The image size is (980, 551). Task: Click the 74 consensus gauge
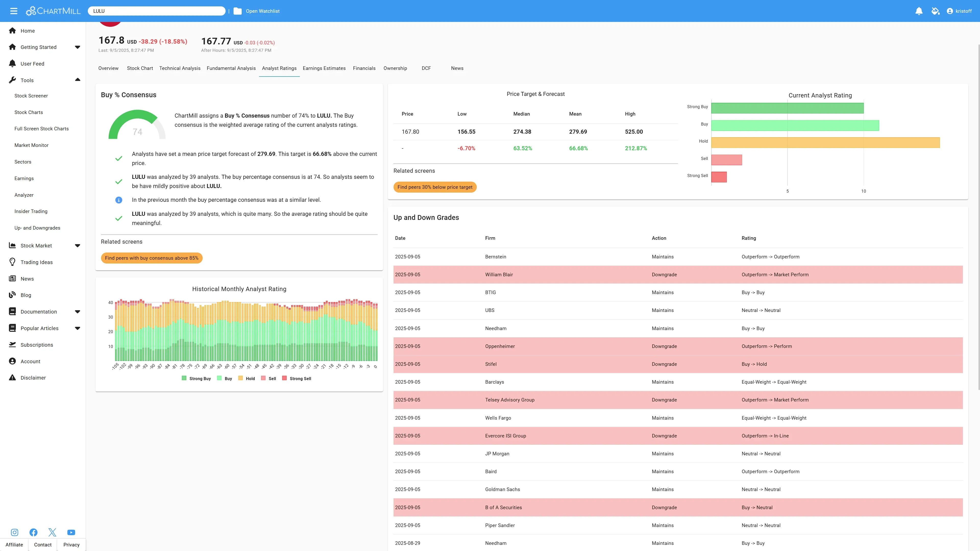[137, 125]
